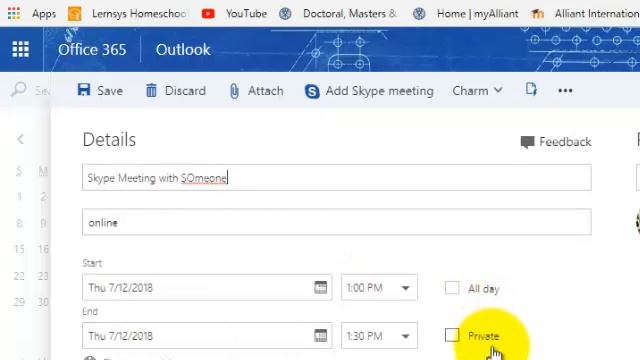Discard the event draft
640x360 pixels.
(x=176, y=90)
